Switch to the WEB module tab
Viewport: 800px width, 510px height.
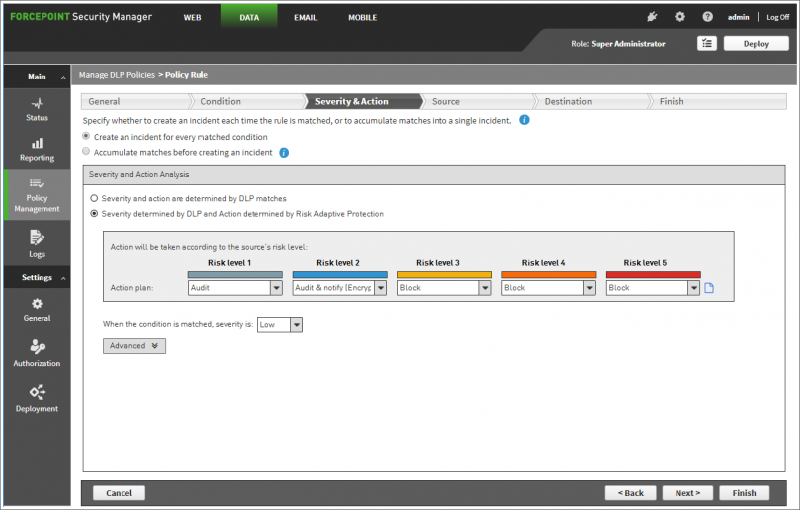click(192, 17)
